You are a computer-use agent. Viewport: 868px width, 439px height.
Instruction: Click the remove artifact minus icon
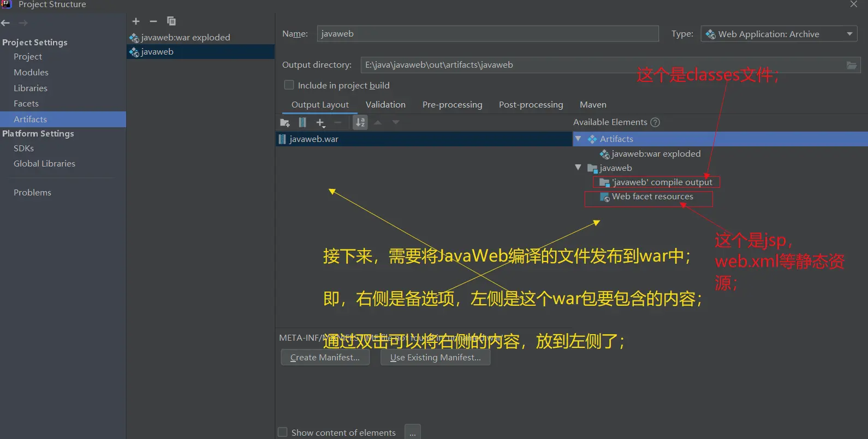(x=153, y=21)
